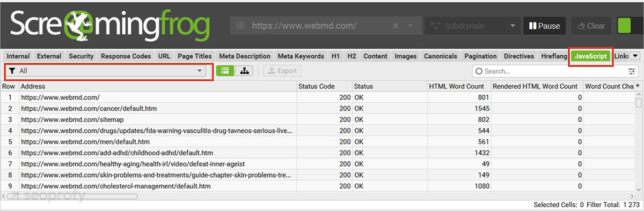The height and width of the screenshot is (211, 644).
Task: Clear the URL in the address bar
Action: click(396, 26)
